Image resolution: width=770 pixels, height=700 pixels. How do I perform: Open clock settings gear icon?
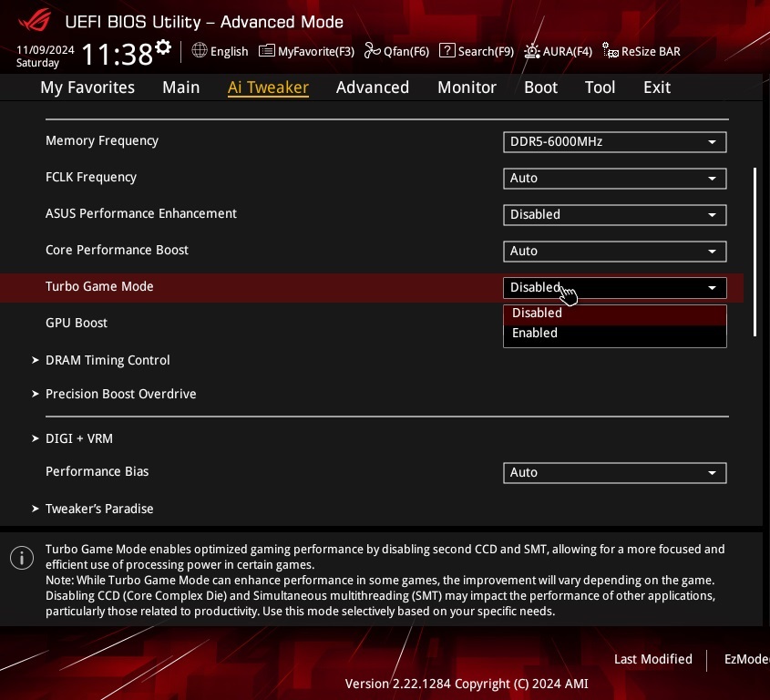(x=163, y=47)
